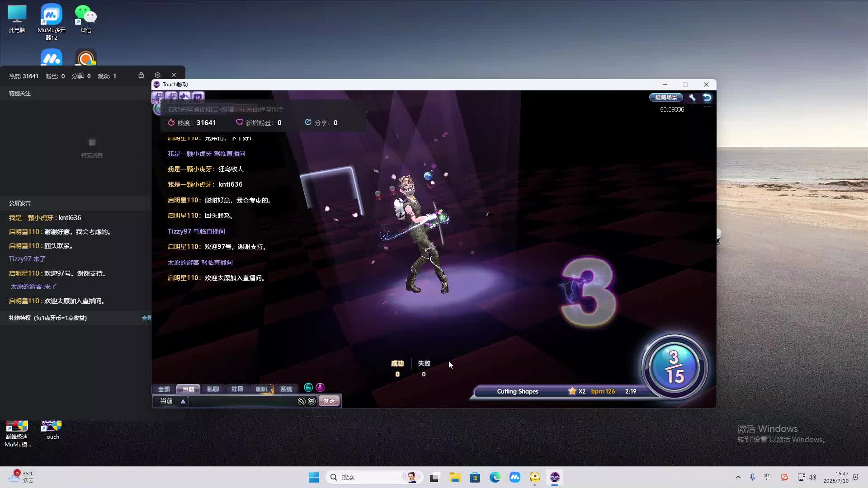Image resolution: width=868 pixels, height=488 pixels.
Task: Open the wrench settings icon in game
Action: pyautogui.click(x=692, y=97)
